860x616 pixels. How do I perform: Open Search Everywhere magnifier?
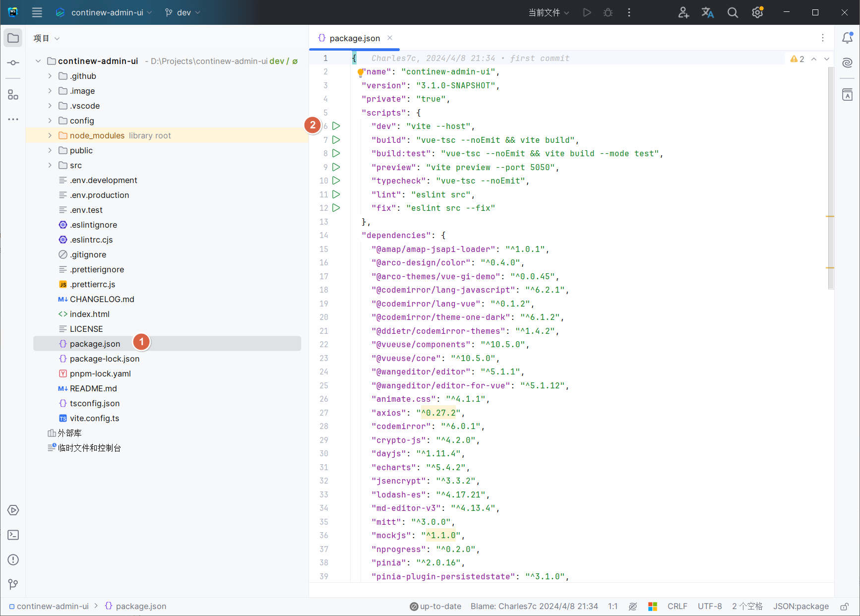pos(733,12)
